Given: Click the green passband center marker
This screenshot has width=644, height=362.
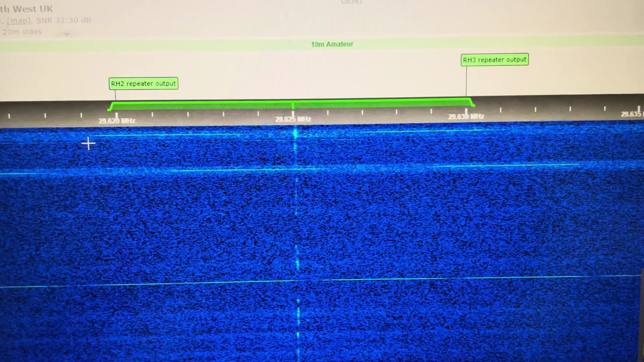Looking at the screenshot, I should pos(293,105).
